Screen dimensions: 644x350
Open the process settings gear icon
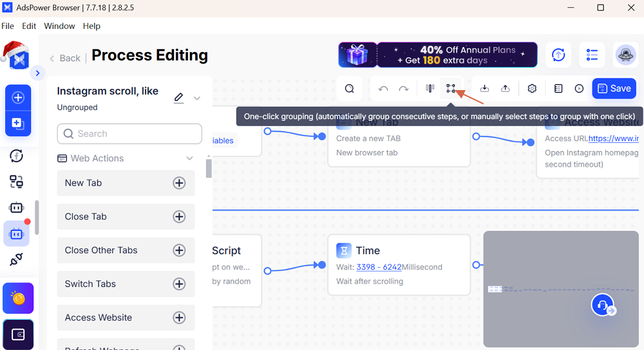tap(532, 89)
